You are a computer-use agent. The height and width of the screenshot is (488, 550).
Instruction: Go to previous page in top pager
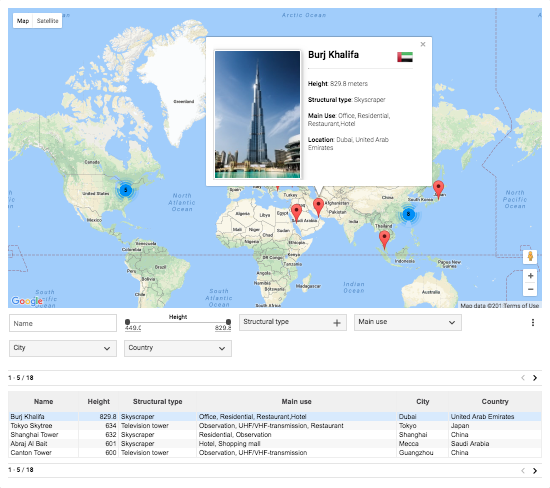click(523, 378)
